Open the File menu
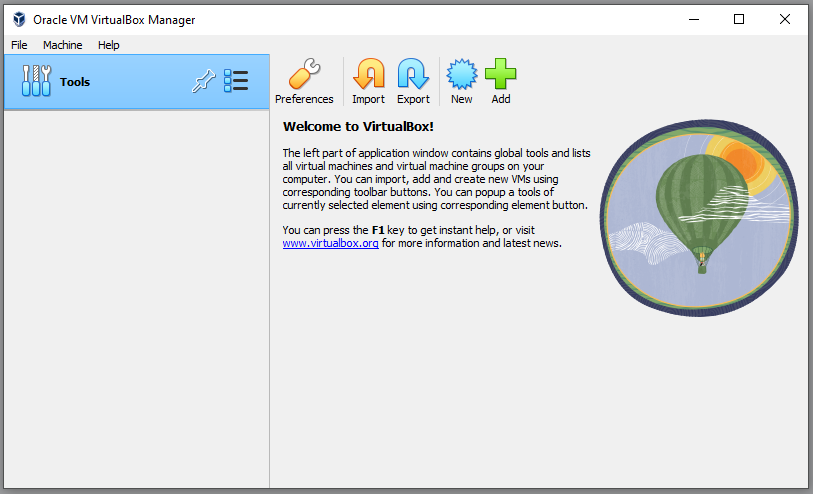813x494 pixels. pyautogui.click(x=19, y=45)
